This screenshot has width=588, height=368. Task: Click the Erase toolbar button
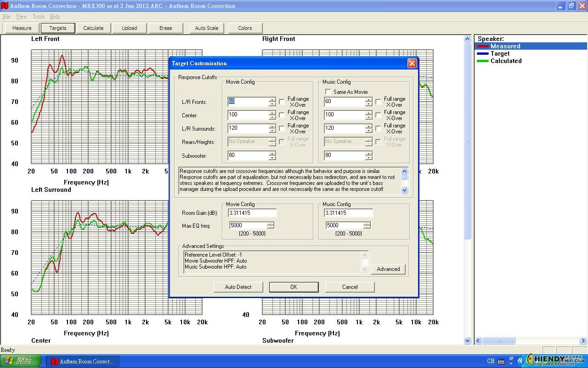pyautogui.click(x=166, y=28)
